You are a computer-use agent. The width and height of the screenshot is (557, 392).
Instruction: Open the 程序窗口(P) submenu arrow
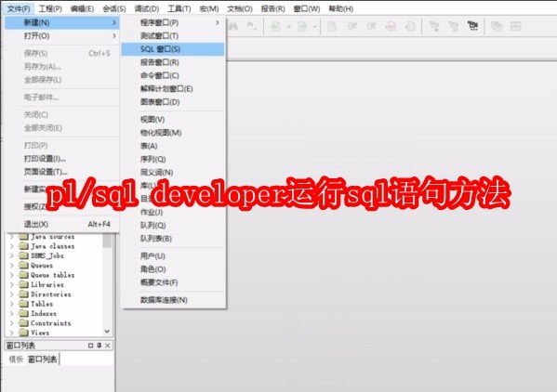tap(218, 22)
